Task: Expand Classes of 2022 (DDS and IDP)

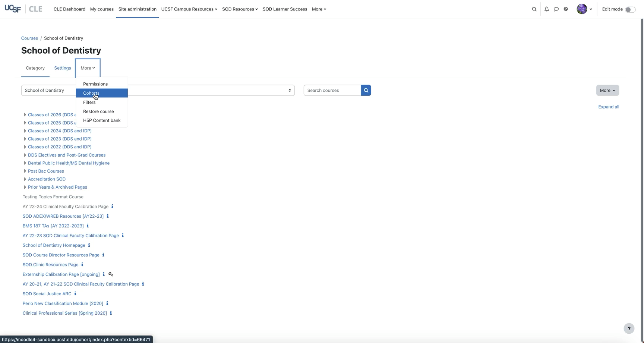Action: coord(25,147)
